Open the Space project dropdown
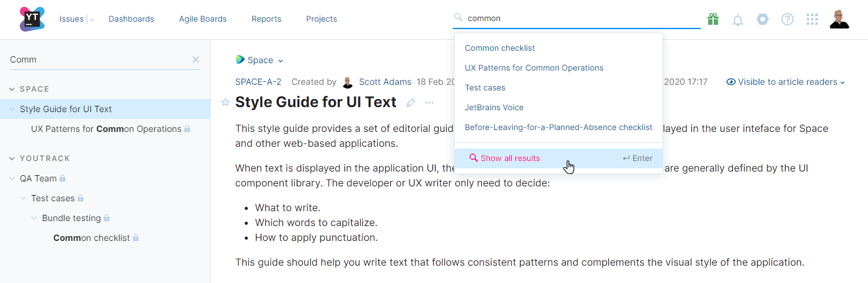Viewport: 868px width, 283px height. point(260,60)
